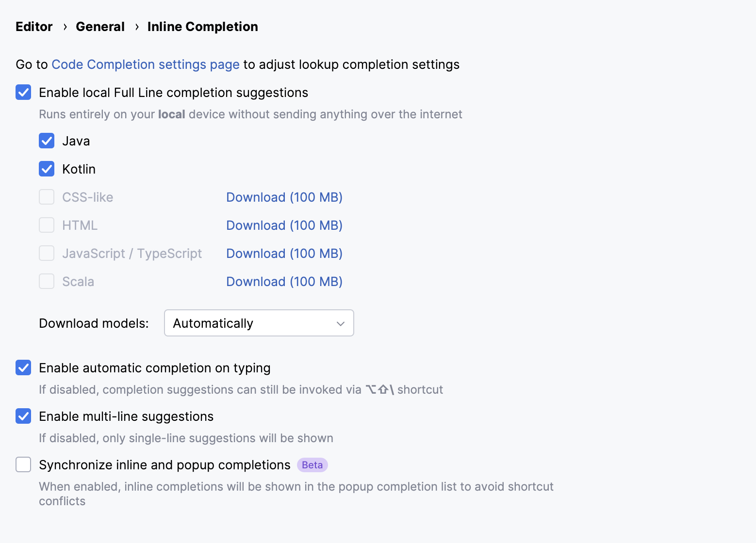Uncheck the Java language option
Screen dimensions: 756x543
46,141
